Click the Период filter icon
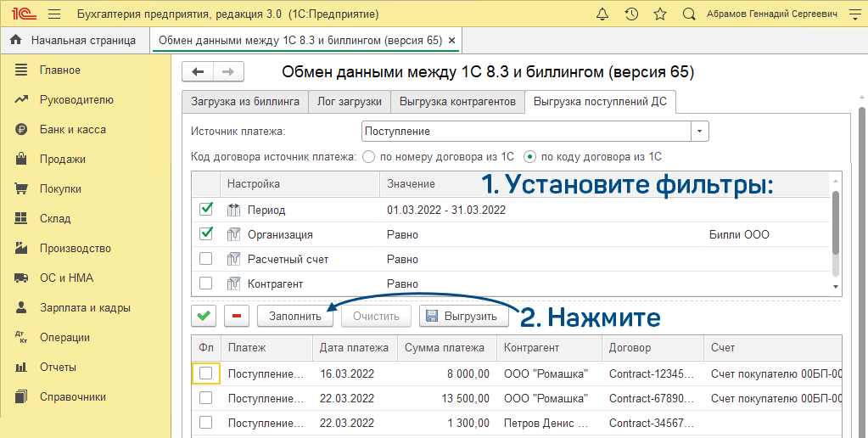The image size is (868, 438). tap(233, 211)
